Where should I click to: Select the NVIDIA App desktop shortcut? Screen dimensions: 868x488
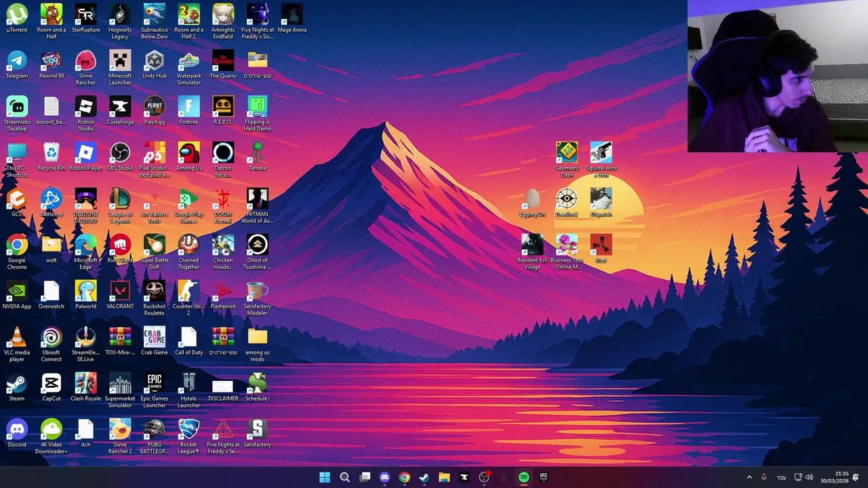[x=17, y=296]
